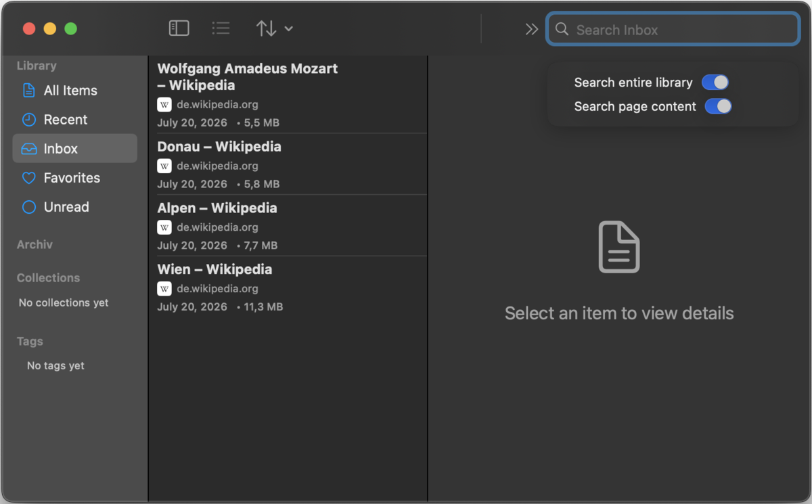Click the All Items document icon
This screenshot has width=812, height=504.
click(x=28, y=91)
